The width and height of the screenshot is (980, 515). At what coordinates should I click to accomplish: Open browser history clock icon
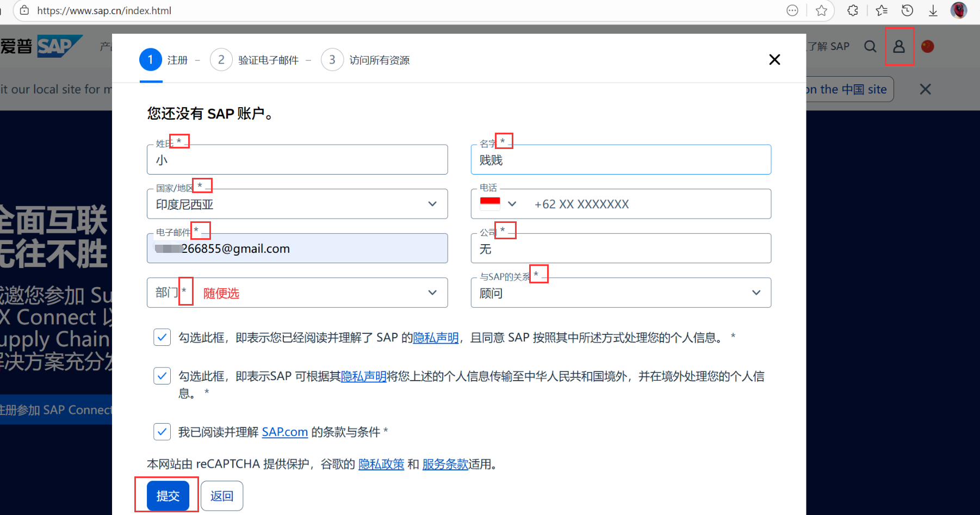[x=907, y=10]
